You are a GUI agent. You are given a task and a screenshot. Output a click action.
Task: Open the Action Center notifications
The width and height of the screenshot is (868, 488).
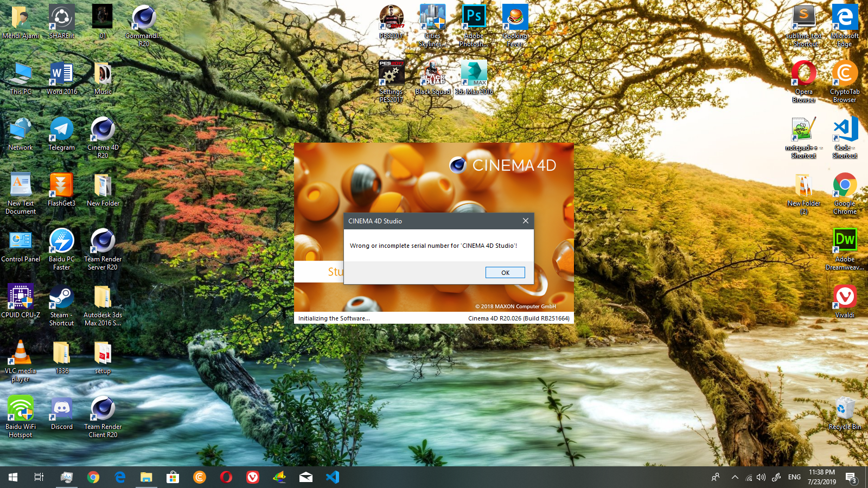coord(851,477)
